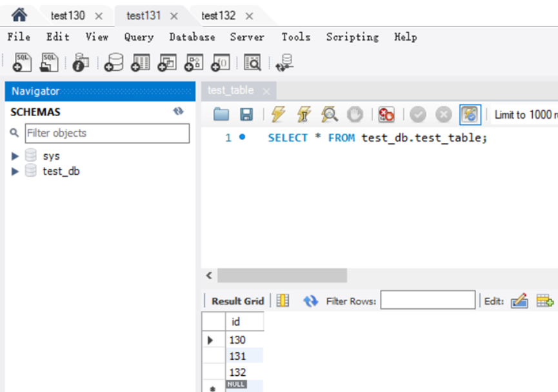Click create new table icon
The image size is (558, 392).
pos(140,62)
